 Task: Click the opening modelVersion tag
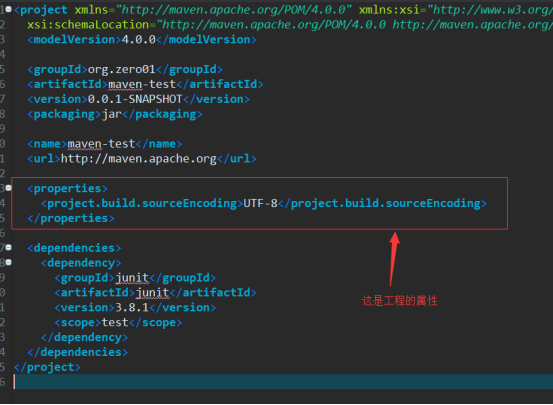point(74,40)
